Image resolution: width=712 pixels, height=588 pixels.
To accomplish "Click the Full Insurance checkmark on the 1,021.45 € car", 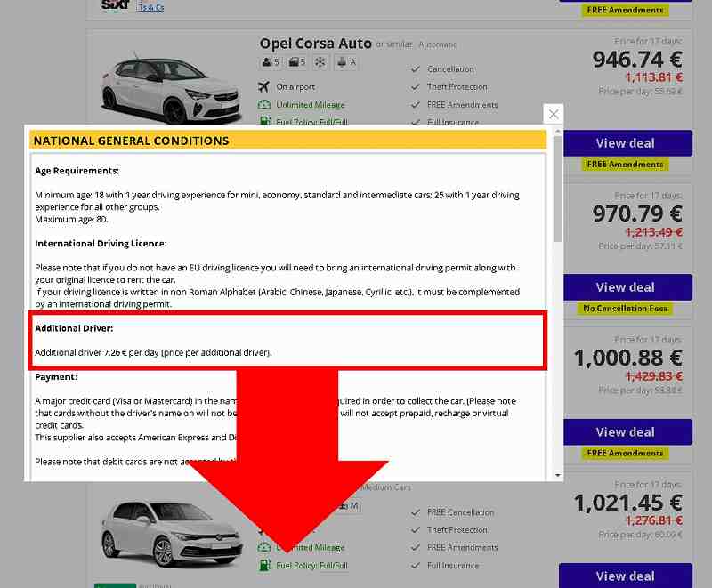I will (x=415, y=566).
